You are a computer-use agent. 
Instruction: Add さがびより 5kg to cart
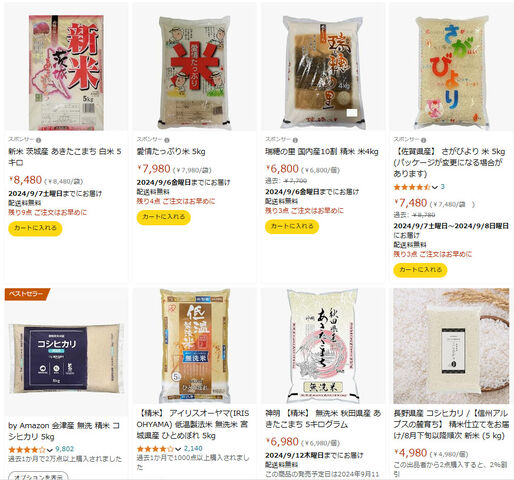(x=420, y=270)
